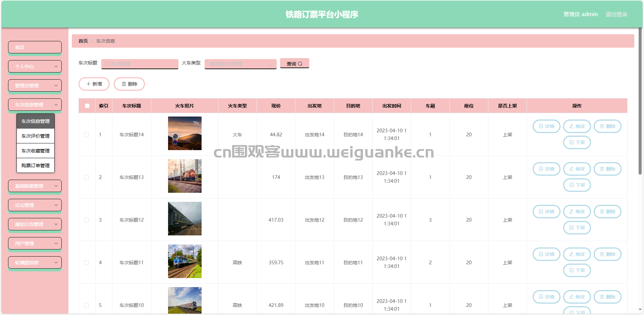Open 详情 for 车次标题13
The width and height of the screenshot is (644, 315).
546,169
